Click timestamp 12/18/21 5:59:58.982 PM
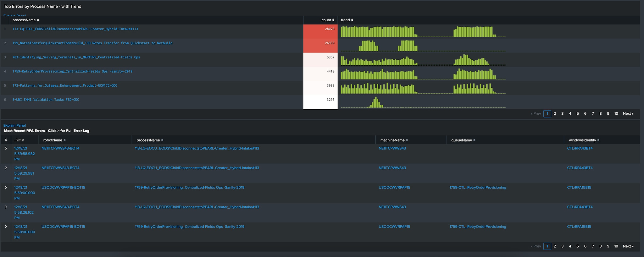The width and height of the screenshot is (644, 257). tap(25, 154)
